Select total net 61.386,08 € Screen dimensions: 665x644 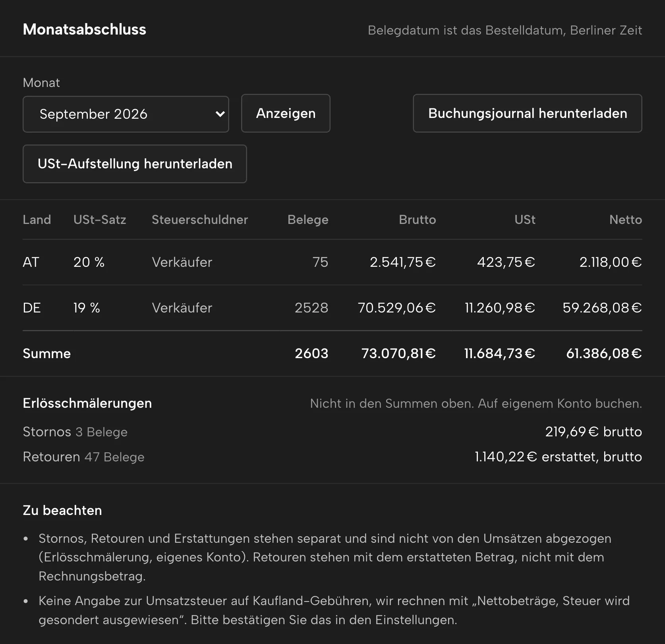604,353
